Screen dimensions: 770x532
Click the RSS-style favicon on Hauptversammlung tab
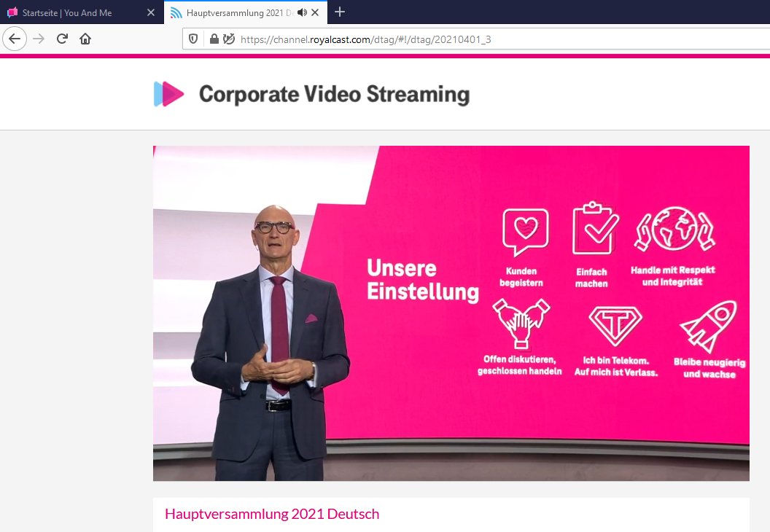coord(176,12)
